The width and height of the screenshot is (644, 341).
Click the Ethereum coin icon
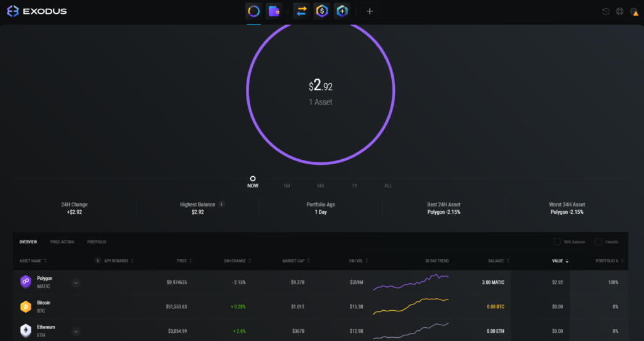coord(26,331)
